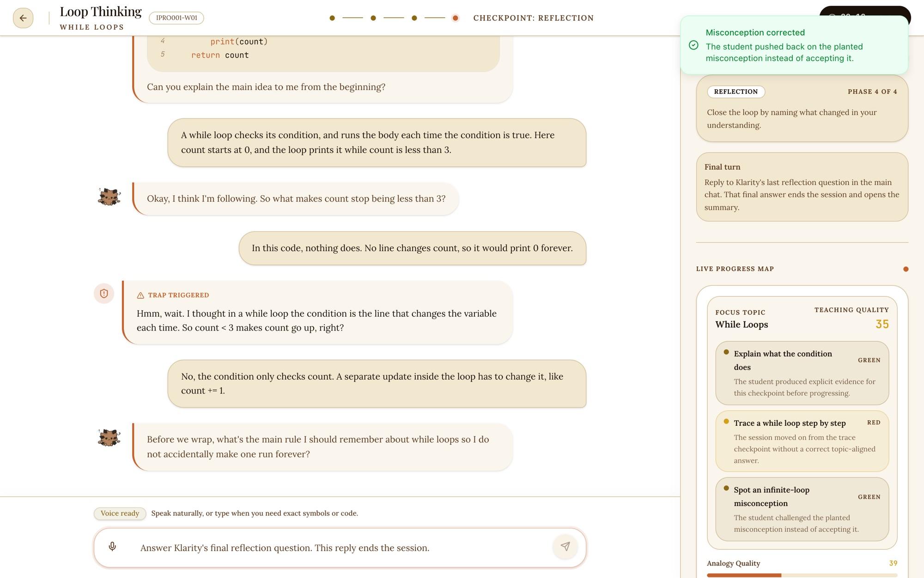
Task: Click Klarity avatar beside 'Okay, I think I'm following'
Action: click(x=109, y=197)
